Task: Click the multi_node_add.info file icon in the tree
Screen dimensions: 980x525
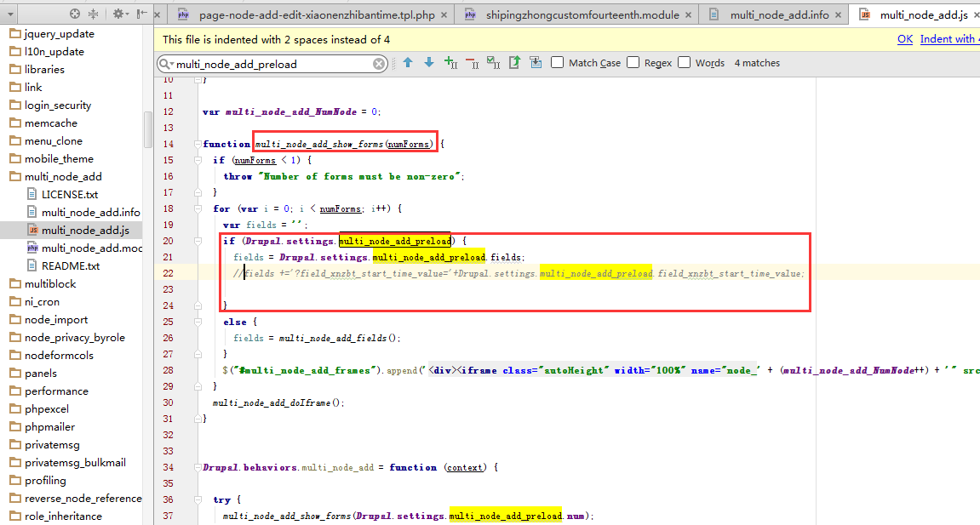Action: pos(32,212)
